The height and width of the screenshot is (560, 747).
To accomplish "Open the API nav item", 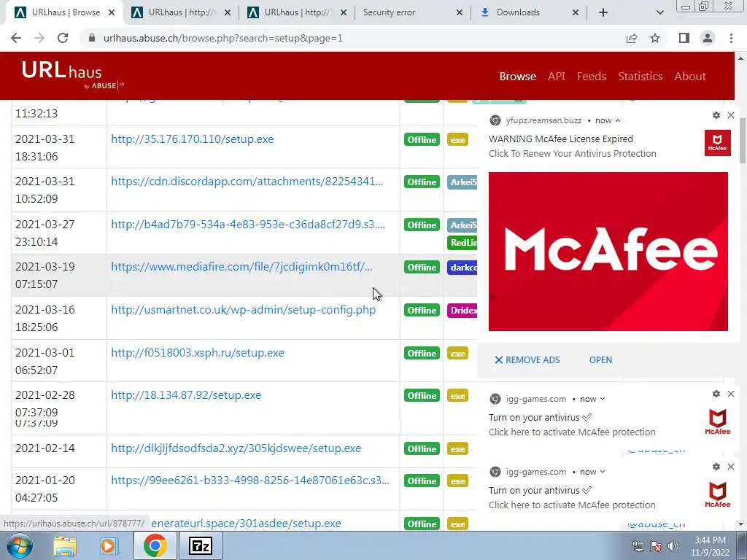I will point(556,76).
